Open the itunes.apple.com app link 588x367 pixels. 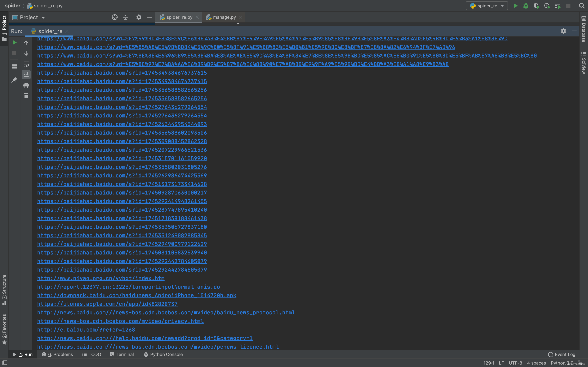pos(107,304)
